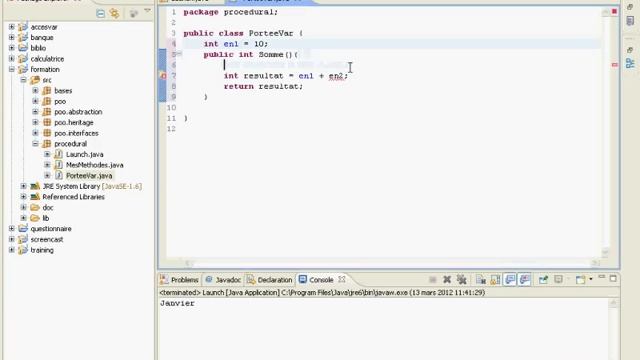Expand the poo.heritage package
640x360 pixels.
(x=35, y=122)
